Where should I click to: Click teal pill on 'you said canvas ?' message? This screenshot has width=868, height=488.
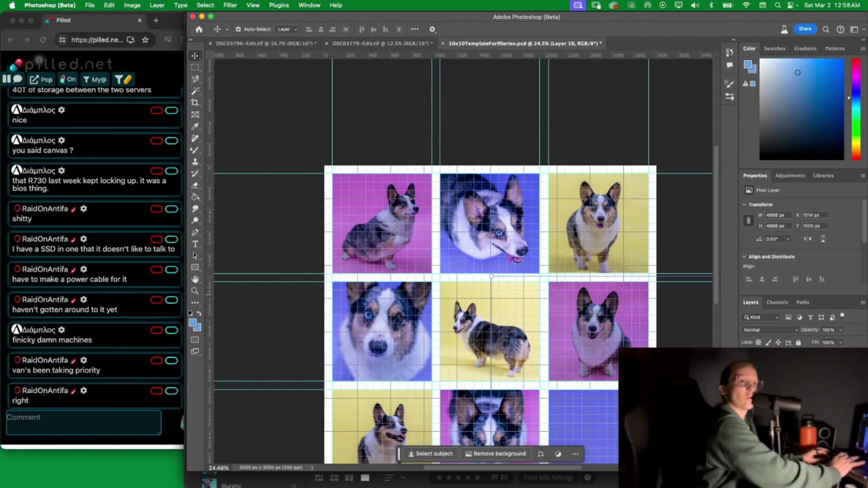click(x=172, y=141)
